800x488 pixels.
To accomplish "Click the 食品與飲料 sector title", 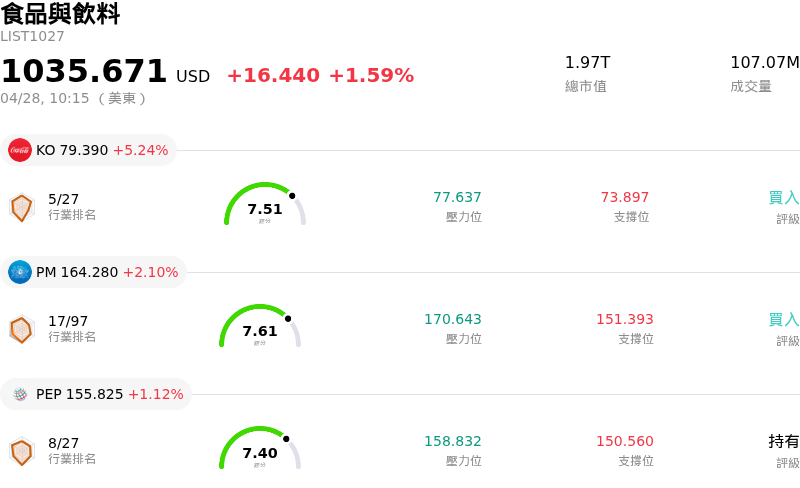I will point(60,14).
